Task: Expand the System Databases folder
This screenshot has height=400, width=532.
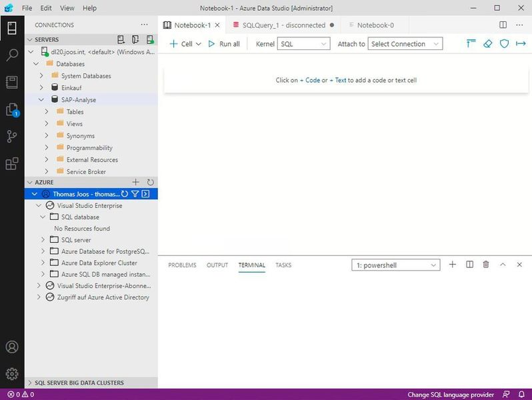Action: pos(41,75)
